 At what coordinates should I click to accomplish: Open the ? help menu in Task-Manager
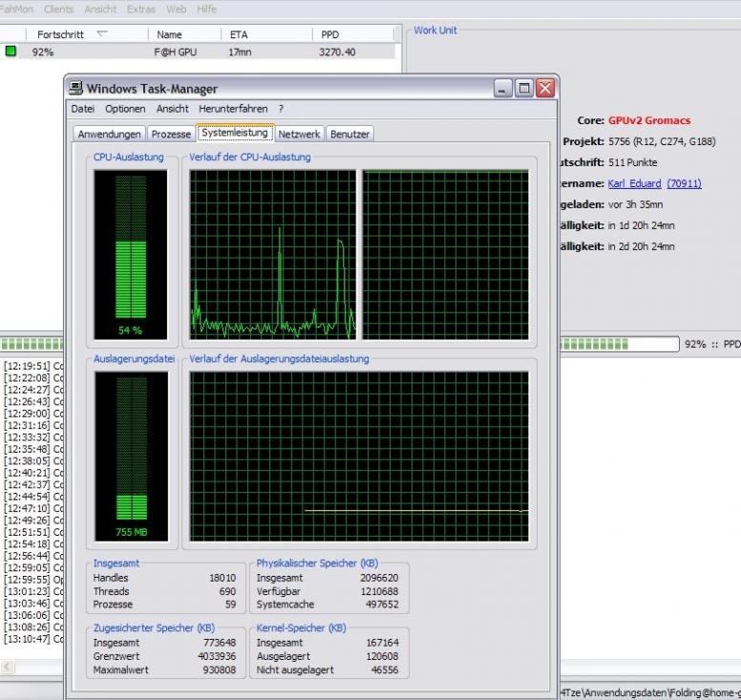[x=281, y=109]
